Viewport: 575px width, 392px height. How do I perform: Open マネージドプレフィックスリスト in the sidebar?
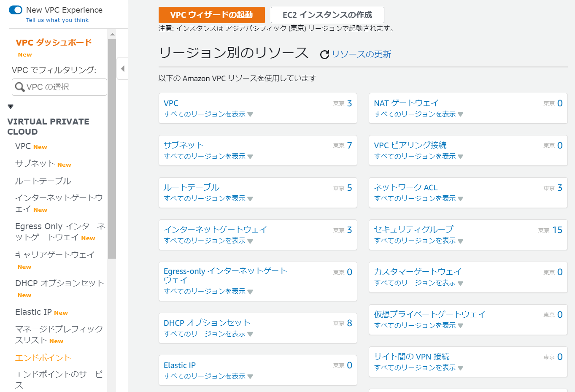click(x=59, y=334)
